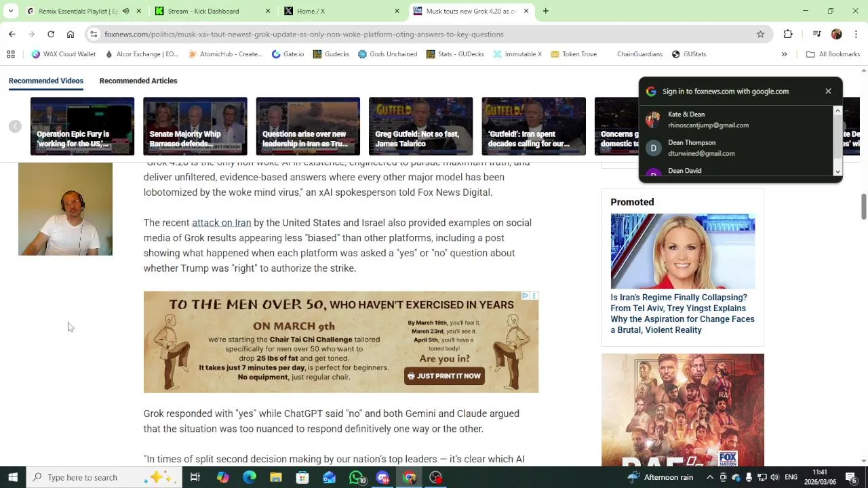
Task: Play Questions arise over Iran leadership video
Action: click(308, 126)
